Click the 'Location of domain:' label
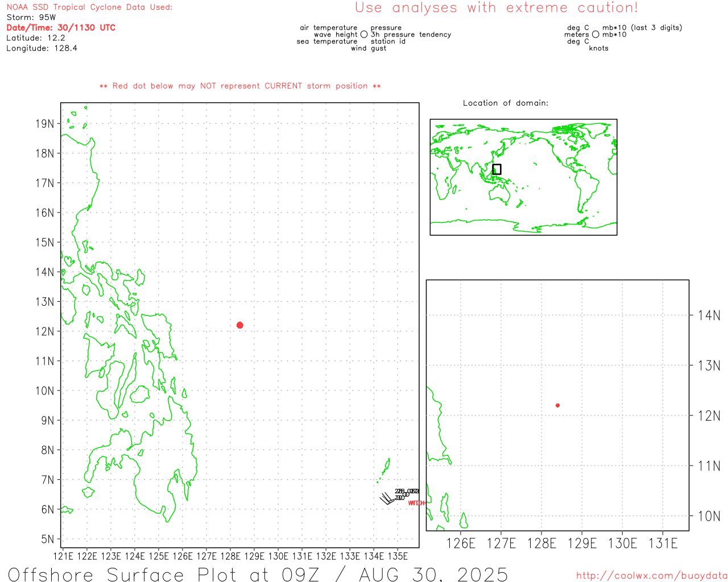The width and height of the screenshot is (728, 582). coord(506,103)
